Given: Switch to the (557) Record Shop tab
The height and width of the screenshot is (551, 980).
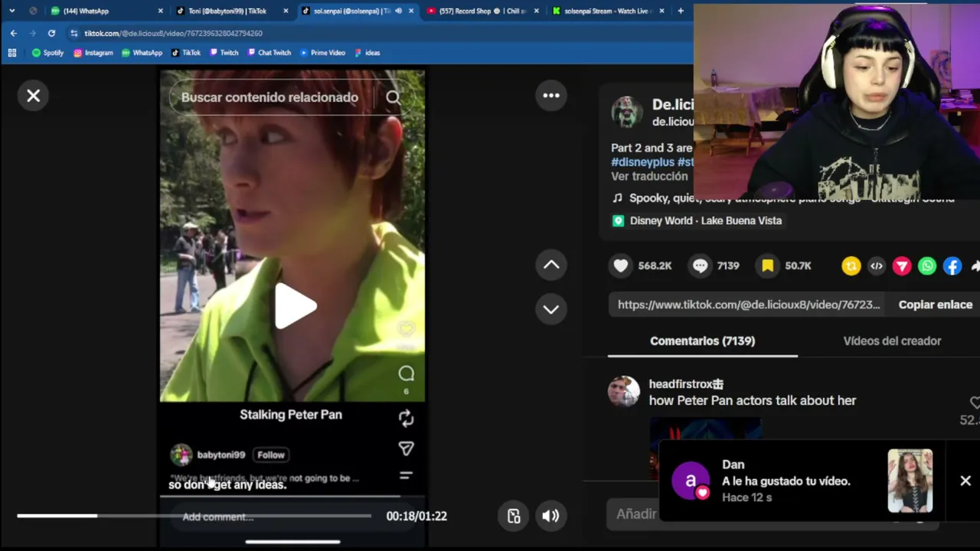Looking at the screenshot, I should (x=482, y=11).
